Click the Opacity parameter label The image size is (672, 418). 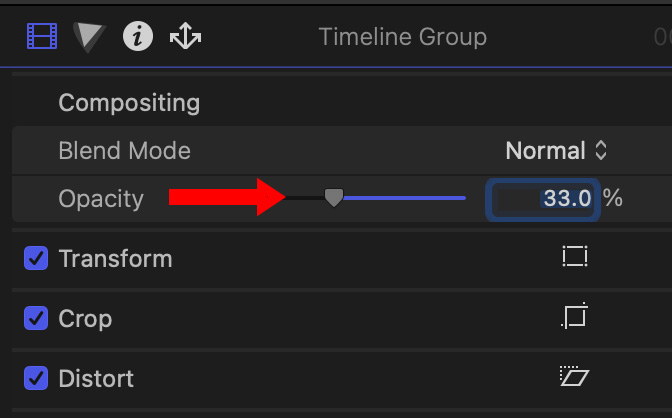[x=101, y=198]
